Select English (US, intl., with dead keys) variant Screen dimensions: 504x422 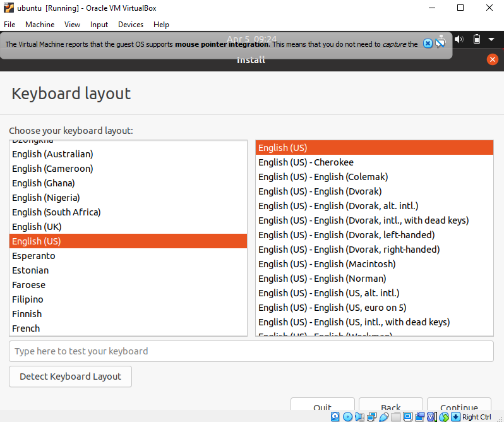(x=375, y=322)
